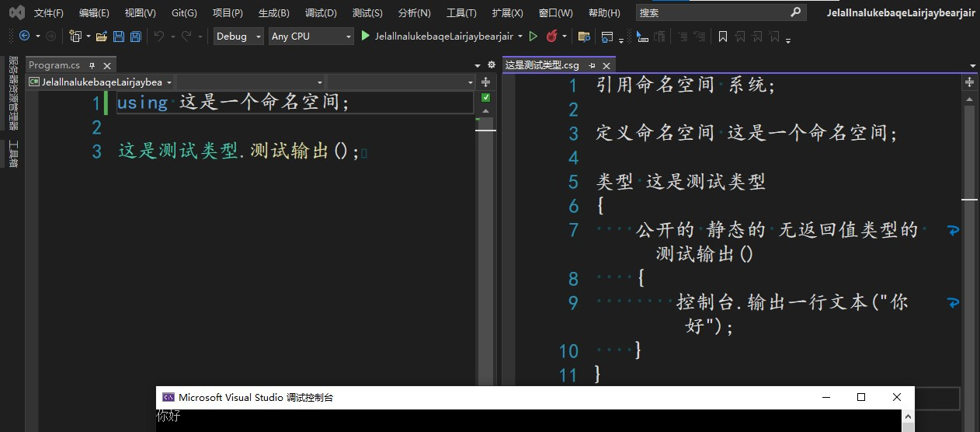The height and width of the screenshot is (432, 980).
Task: Click the navigate backward arrow icon
Action: pyautogui.click(x=24, y=36)
